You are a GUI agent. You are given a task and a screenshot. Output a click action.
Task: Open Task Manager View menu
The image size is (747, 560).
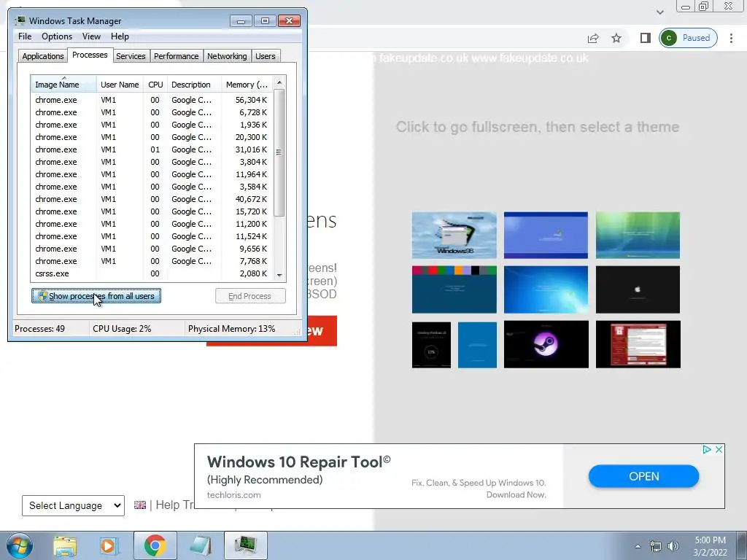pos(91,36)
